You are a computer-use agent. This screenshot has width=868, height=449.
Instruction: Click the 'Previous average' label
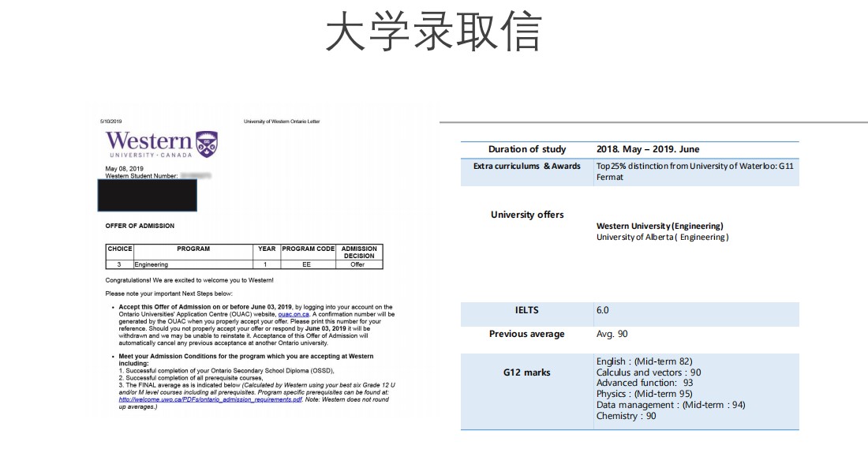527,334
